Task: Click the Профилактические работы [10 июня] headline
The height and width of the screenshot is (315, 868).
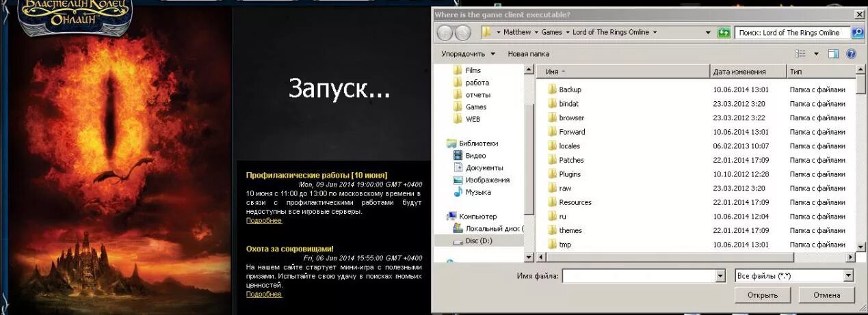Action: tap(317, 175)
